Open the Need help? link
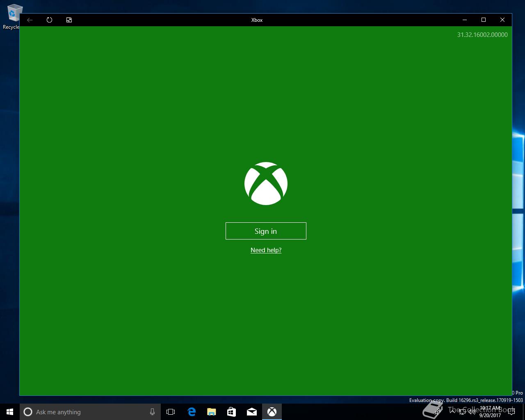The height and width of the screenshot is (420, 525). point(266,250)
